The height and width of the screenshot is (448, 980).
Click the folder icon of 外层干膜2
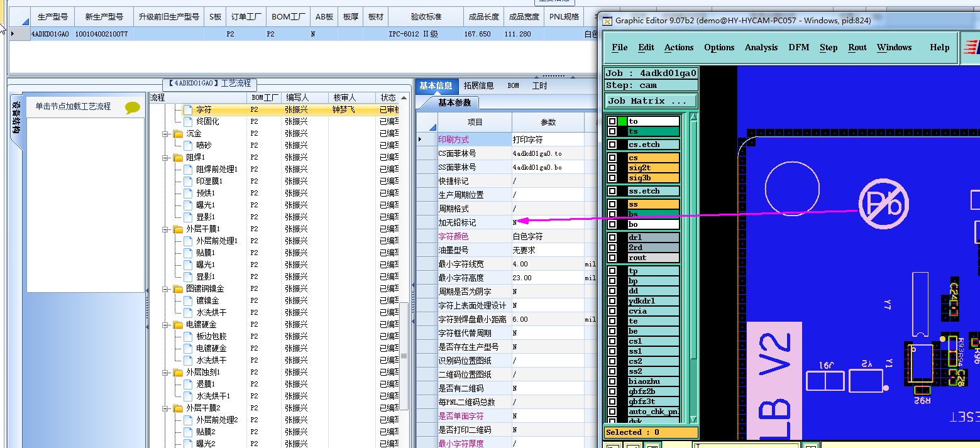coord(178,408)
